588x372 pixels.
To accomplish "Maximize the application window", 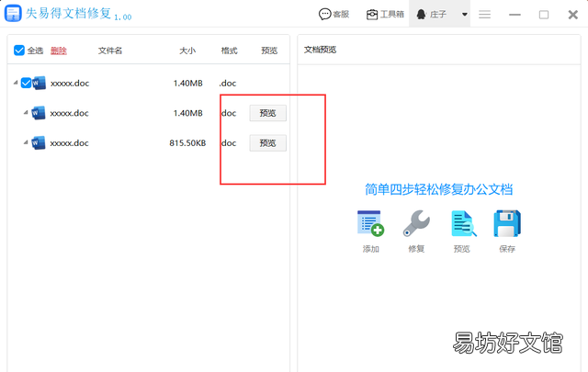I will pos(544,15).
